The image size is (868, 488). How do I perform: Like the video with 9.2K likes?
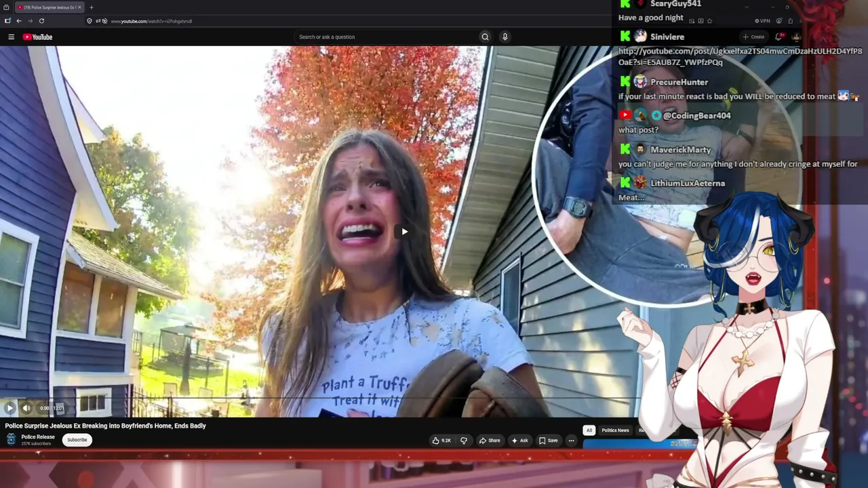(x=441, y=441)
